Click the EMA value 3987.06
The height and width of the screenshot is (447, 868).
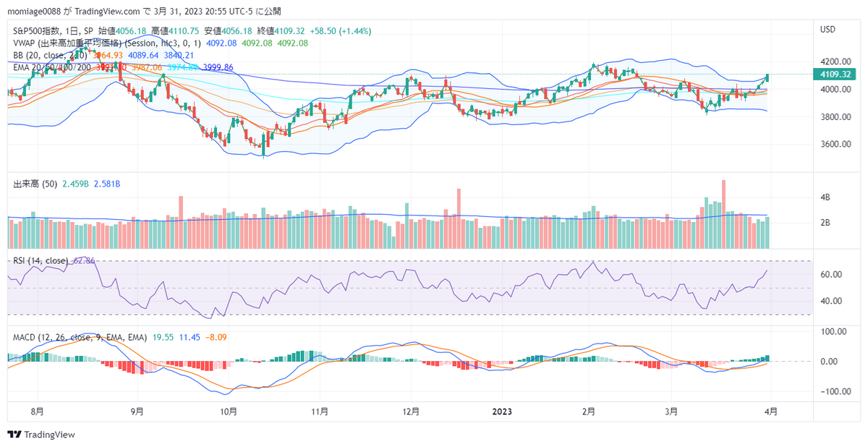point(148,67)
